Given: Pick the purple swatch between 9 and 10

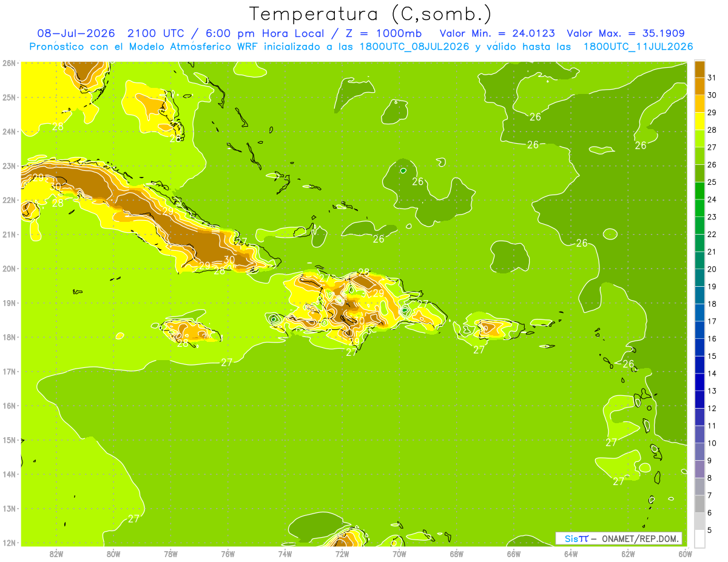Looking at the screenshot, I should 699,452.
